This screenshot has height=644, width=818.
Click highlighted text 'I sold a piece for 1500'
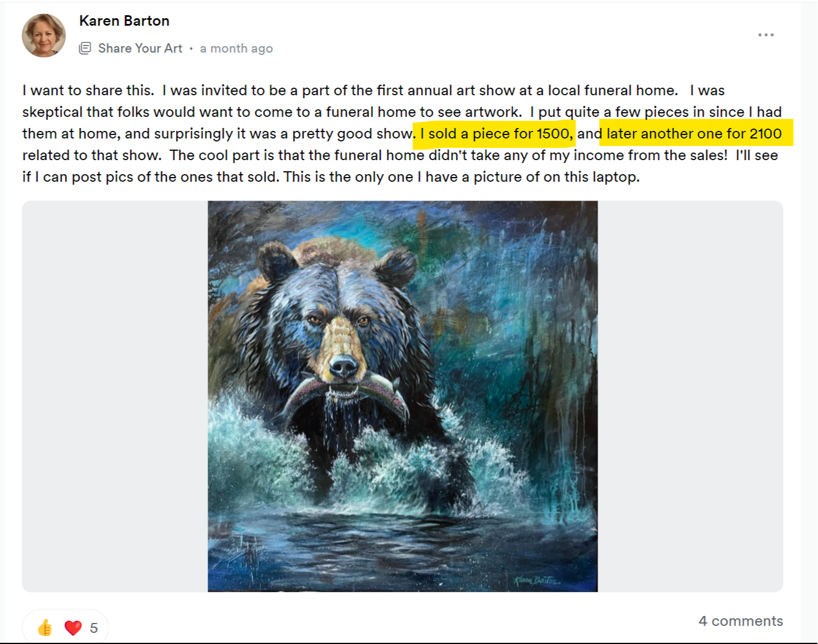click(495, 133)
